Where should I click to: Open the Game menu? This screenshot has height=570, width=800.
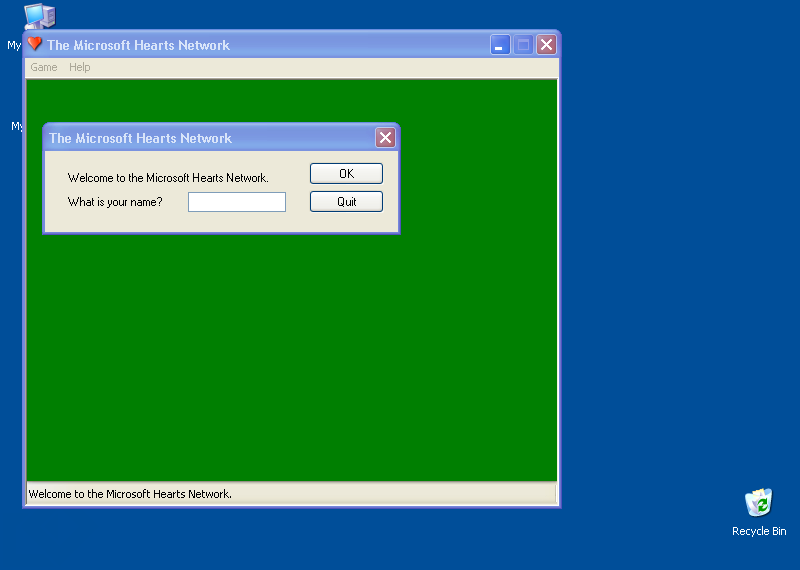tap(43, 67)
